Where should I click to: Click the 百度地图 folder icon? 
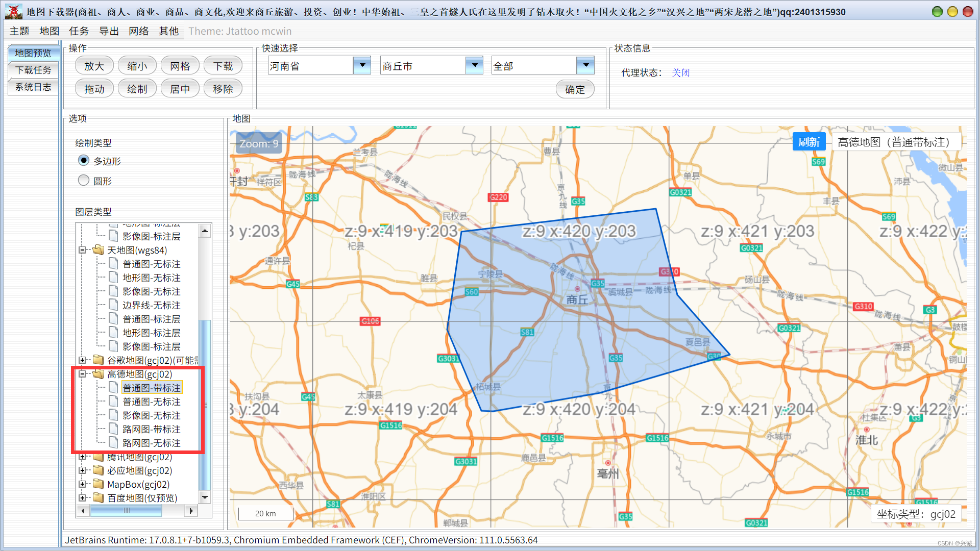click(x=99, y=498)
